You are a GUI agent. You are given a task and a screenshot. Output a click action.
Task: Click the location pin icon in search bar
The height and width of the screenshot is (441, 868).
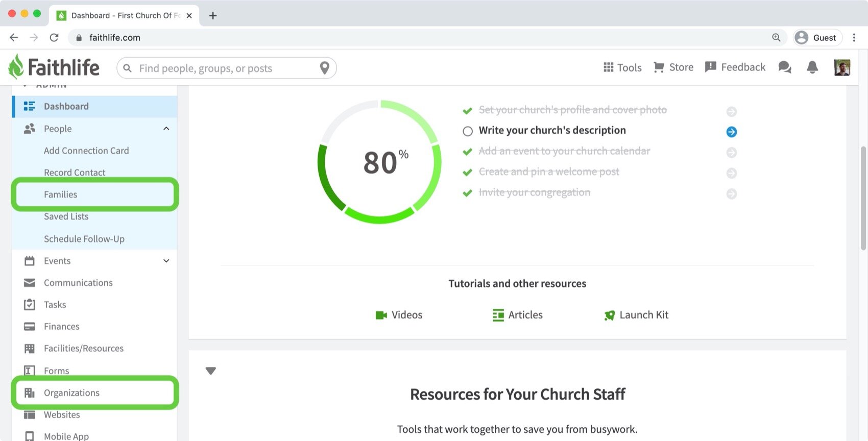(324, 68)
